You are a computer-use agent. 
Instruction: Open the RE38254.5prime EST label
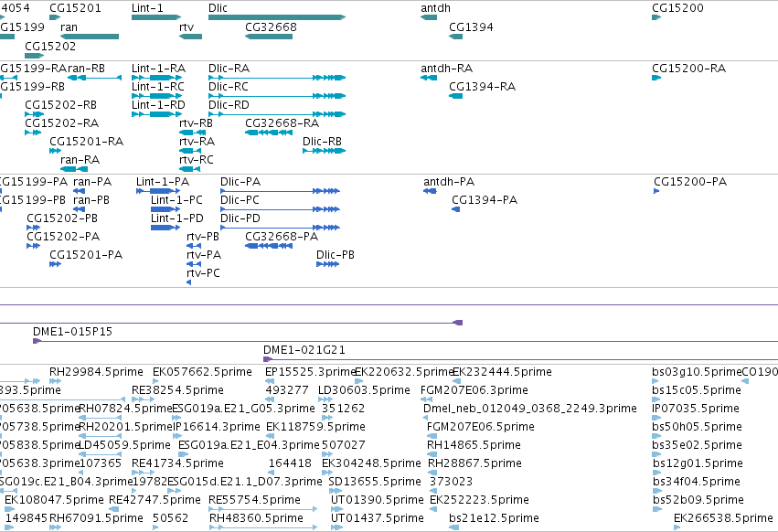[177, 390]
